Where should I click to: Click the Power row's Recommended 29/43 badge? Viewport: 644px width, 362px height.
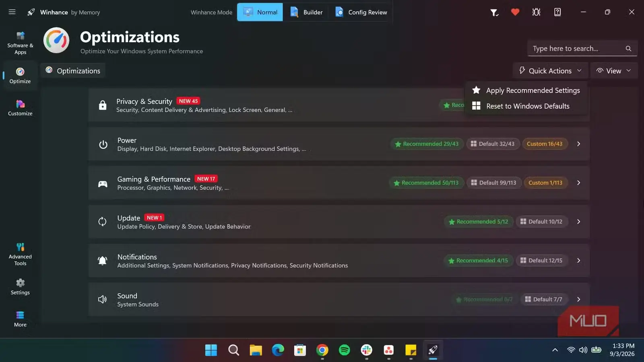click(x=427, y=144)
